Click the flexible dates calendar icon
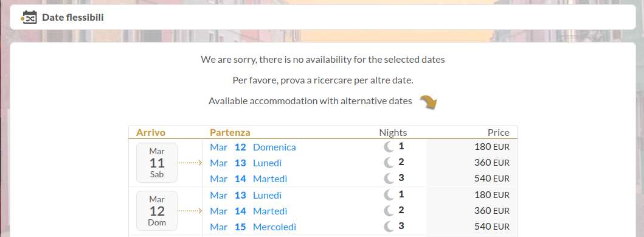This screenshot has height=237, width=644. pyautogui.click(x=29, y=17)
